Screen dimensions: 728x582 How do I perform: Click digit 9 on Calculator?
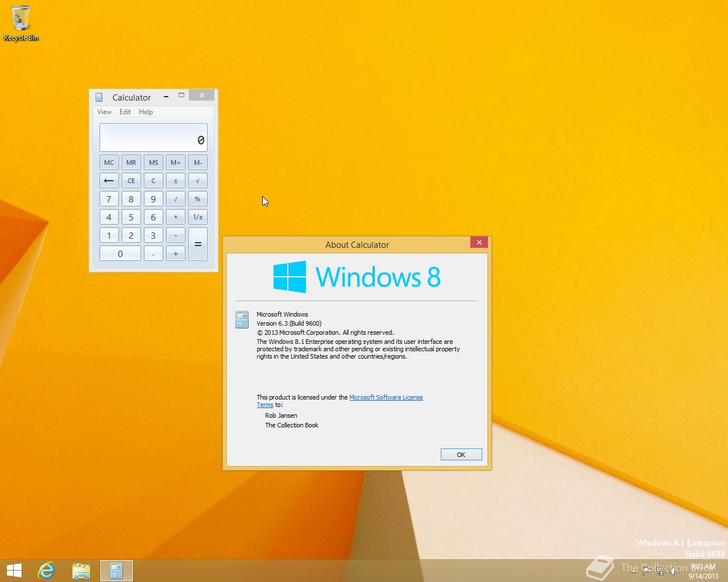(x=154, y=199)
